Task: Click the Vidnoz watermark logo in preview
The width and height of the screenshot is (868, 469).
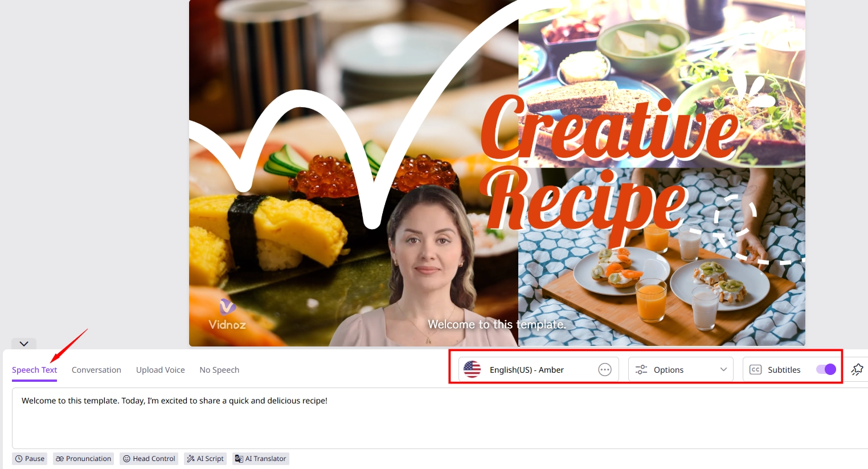Action: click(x=227, y=315)
